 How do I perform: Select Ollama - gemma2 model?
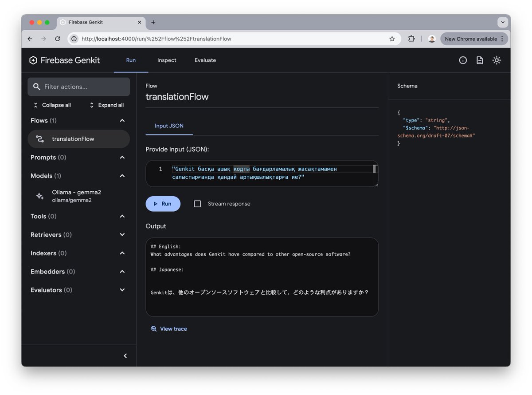tap(79, 196)
